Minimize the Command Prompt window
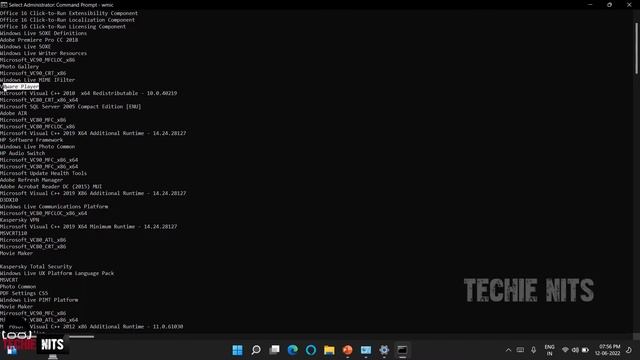The image size is (640, 360). 590,5
